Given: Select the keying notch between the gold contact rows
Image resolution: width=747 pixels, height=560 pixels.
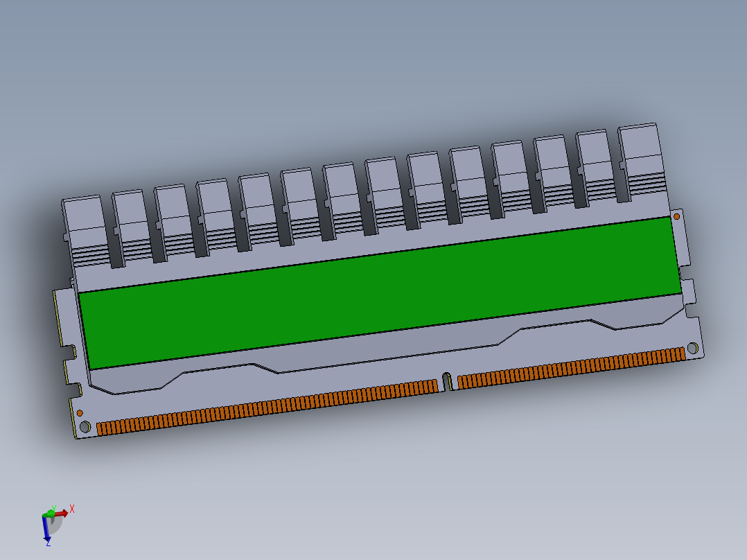Looking at the screenshot, I should tap(447, 381).
